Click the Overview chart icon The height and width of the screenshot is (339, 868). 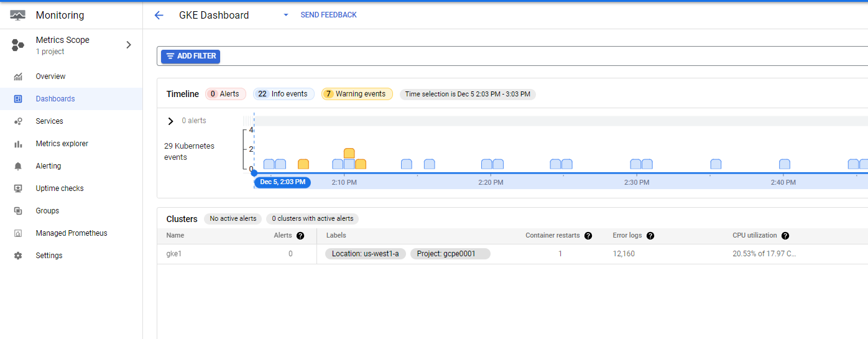[x=18, y=77]
